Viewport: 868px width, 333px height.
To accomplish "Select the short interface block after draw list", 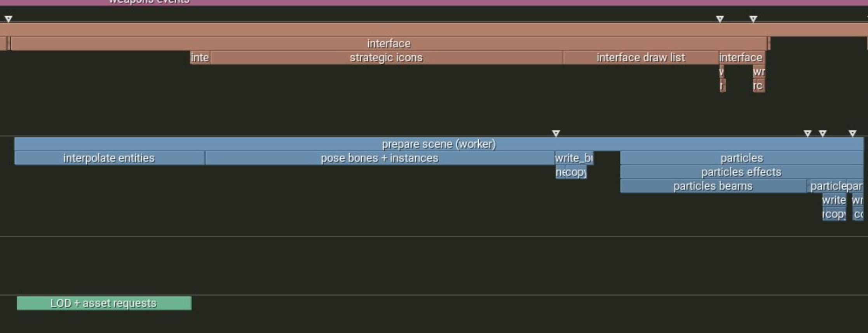I will coord(742,58).
